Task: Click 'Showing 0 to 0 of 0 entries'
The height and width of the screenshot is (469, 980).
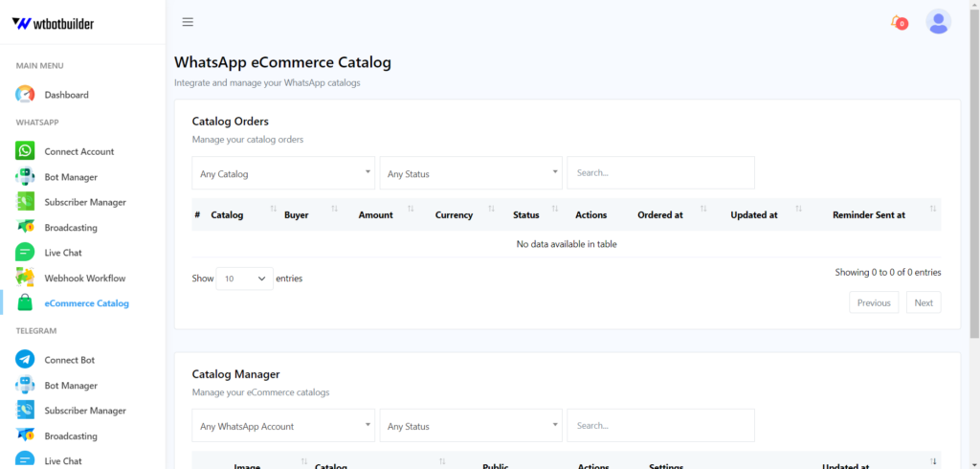Action: 887,272
